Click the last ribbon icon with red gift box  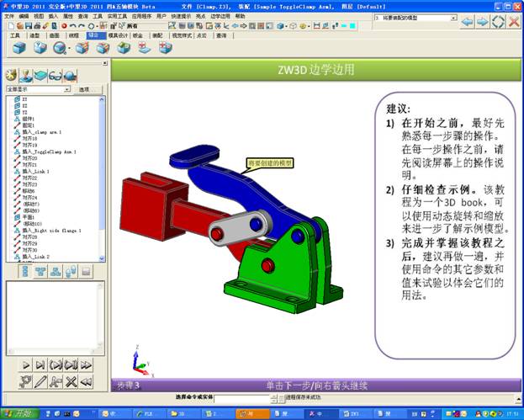click(x=166, y=48)
